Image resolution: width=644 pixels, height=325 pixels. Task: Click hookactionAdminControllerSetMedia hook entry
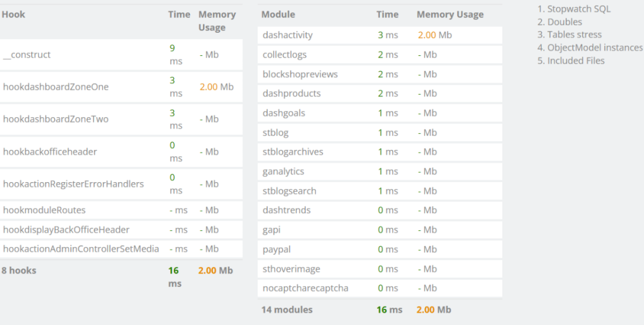[x=81, y=249]
